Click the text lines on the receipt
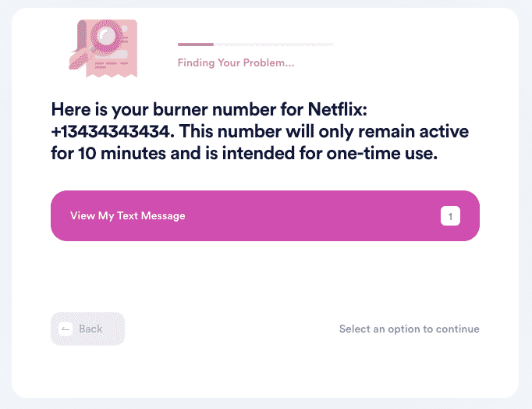This screenshot has width=532, height=409. (112, 65)
